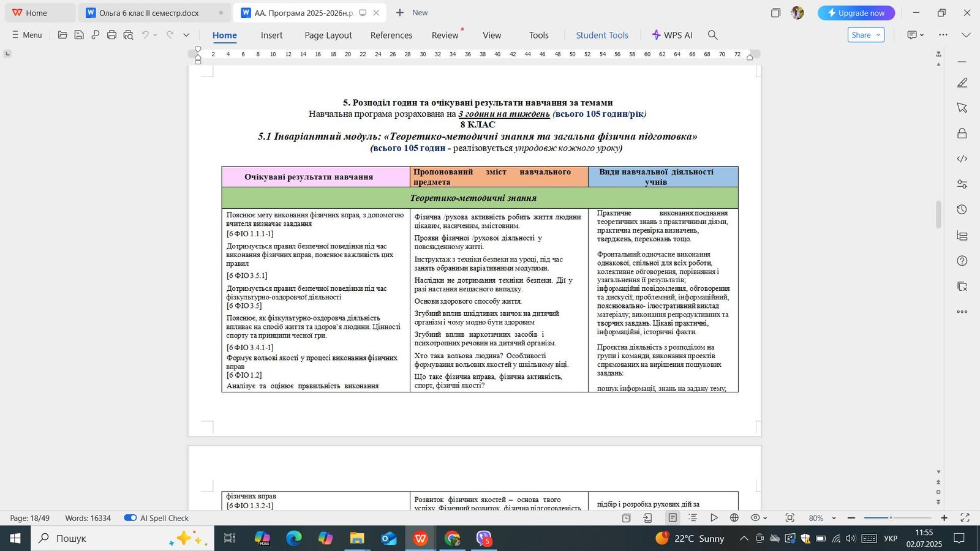
Task: Open the Share dropdown arrow
Action: point(878,35)
